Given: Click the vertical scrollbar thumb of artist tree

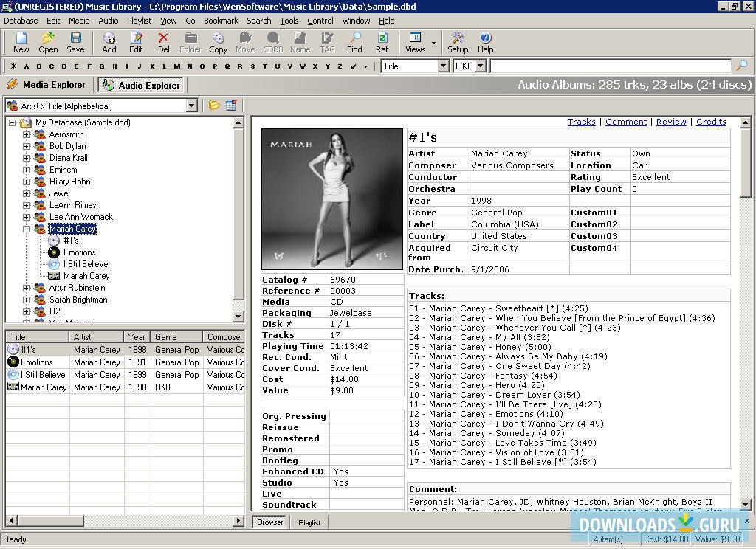Looking at the screenshot, I should point(238,214).
